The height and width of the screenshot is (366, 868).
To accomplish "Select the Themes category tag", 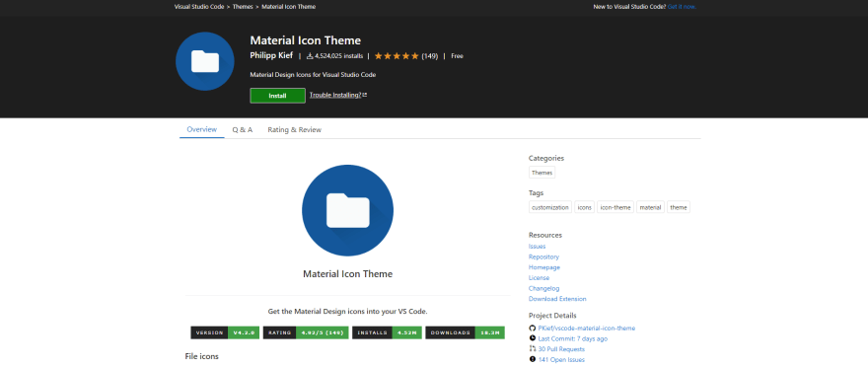I will pyautogui.click(x=542, y=173).
